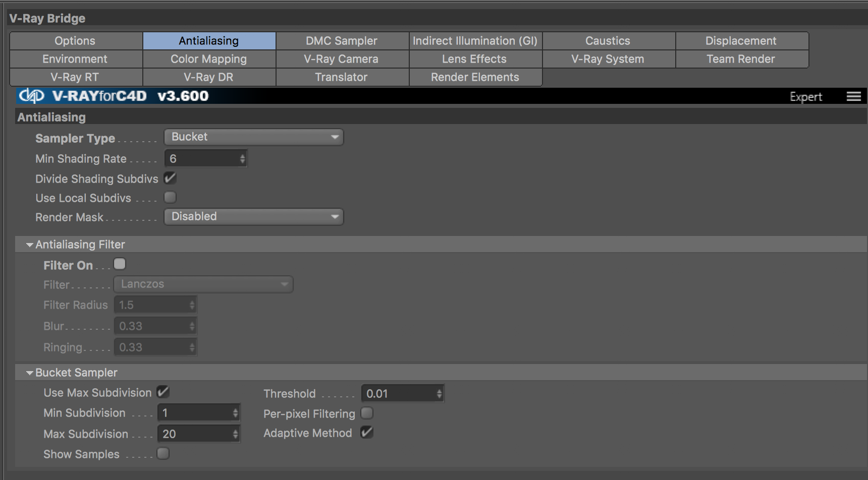Open the V-Ray System tab
Screen dimensions: 868x480
click(609, 59)
